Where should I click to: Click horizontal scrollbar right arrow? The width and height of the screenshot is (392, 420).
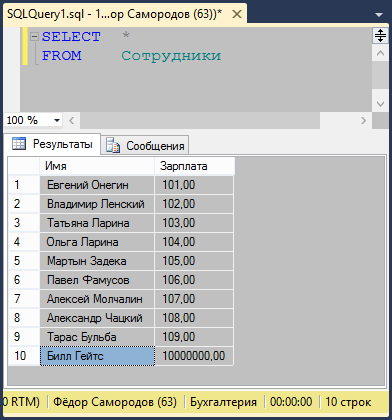pyautogui.click(x=363, y=120)
